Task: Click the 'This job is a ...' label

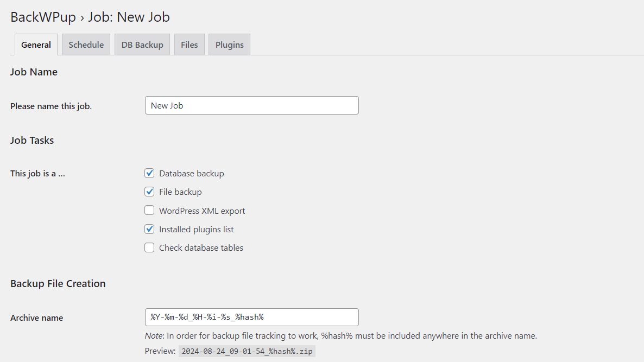Action: pos(37,173)
